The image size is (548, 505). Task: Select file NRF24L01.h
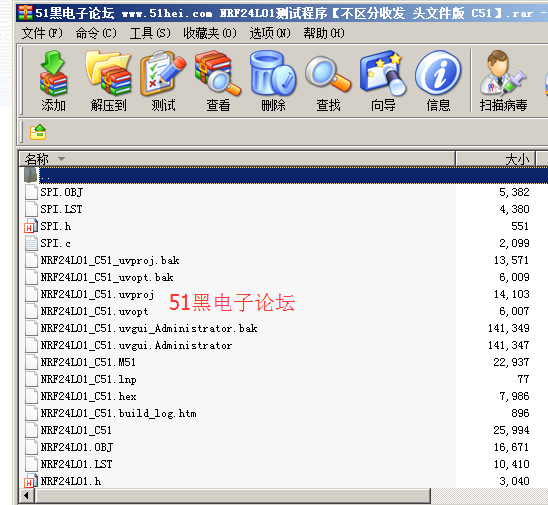[x=71, y=481]
